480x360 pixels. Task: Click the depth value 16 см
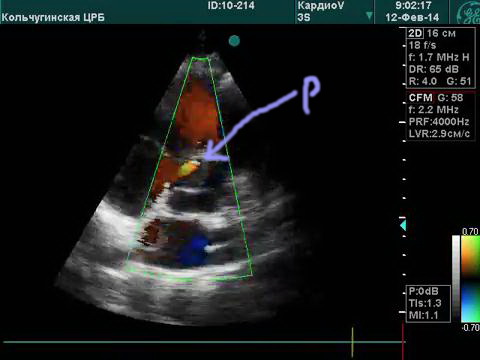point(441,33)
